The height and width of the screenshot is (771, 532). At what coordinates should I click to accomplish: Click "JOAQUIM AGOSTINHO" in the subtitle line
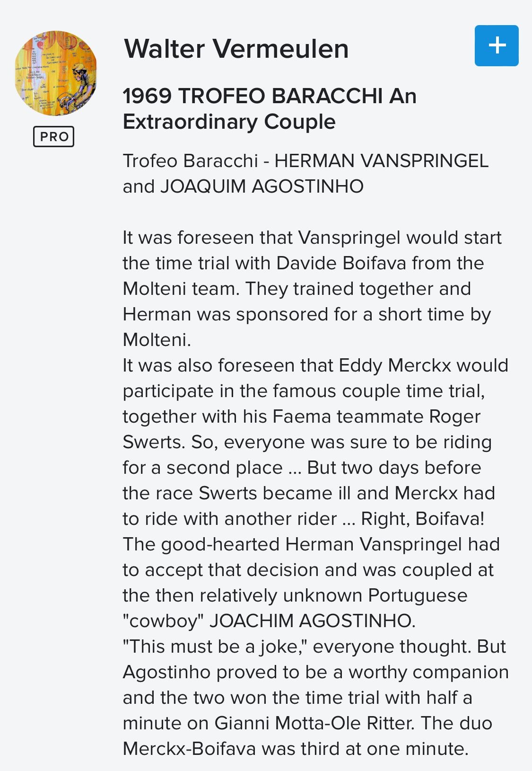point(262,186)
